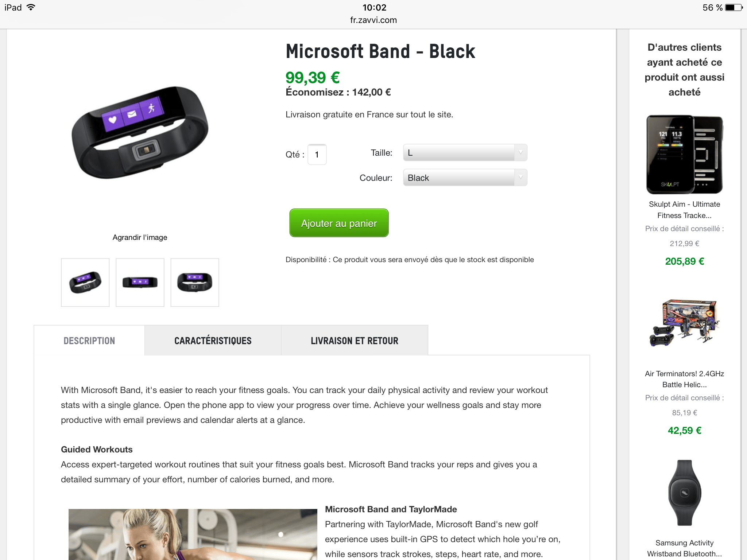Open the Air Terminators helicopter image
747x560 pixels.
[684, 323]
